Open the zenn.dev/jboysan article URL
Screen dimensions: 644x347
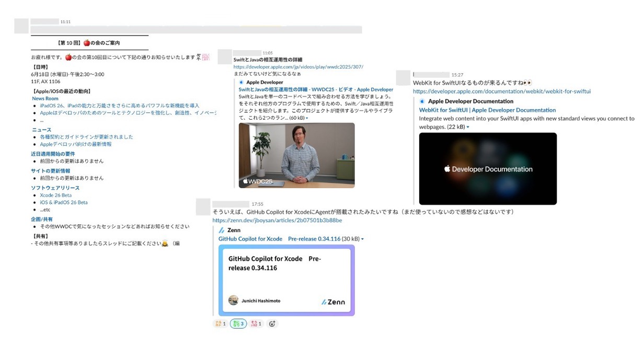click(277, 221)
